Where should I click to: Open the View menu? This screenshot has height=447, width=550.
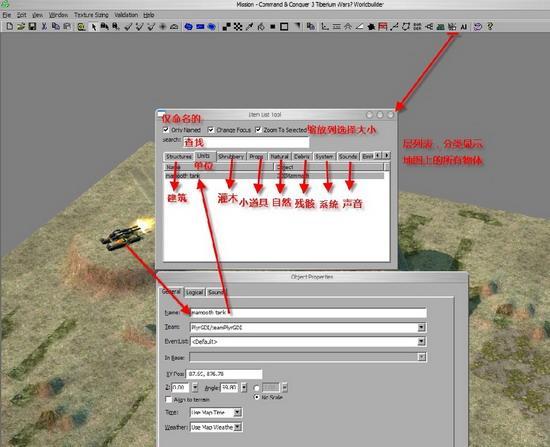pyautogui.click(x=37, y=15)
